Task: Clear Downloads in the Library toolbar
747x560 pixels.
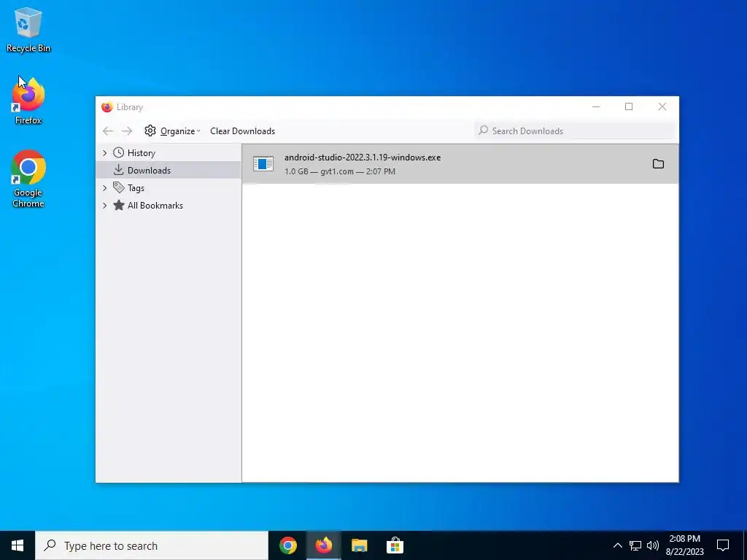Action: pos(242,131)
